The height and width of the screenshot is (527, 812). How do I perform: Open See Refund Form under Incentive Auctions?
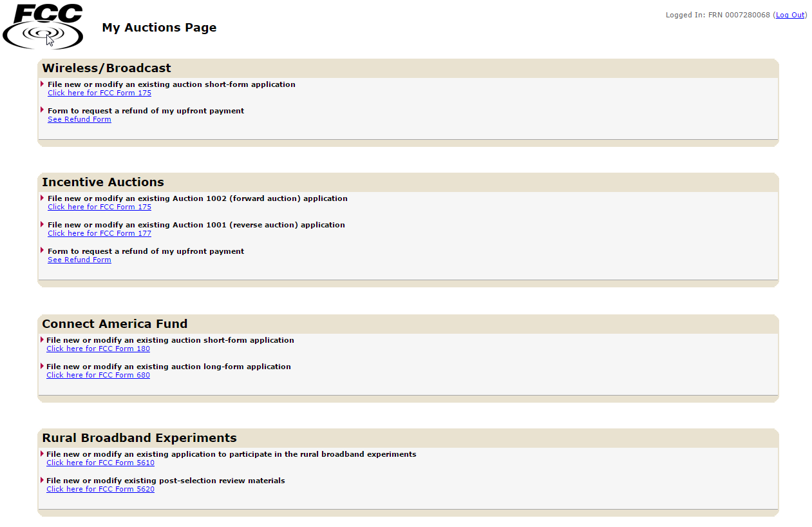pos(79,260)
